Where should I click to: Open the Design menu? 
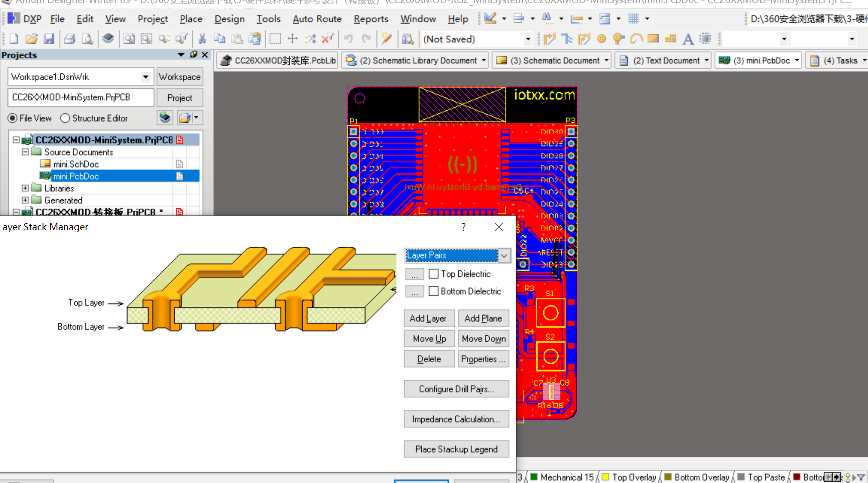coord(229,19)
